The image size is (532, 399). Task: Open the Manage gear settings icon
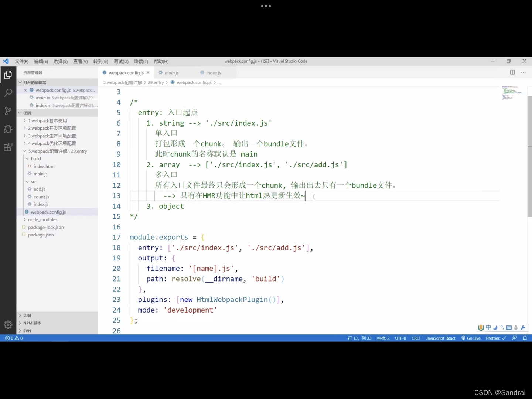[8, 325]
